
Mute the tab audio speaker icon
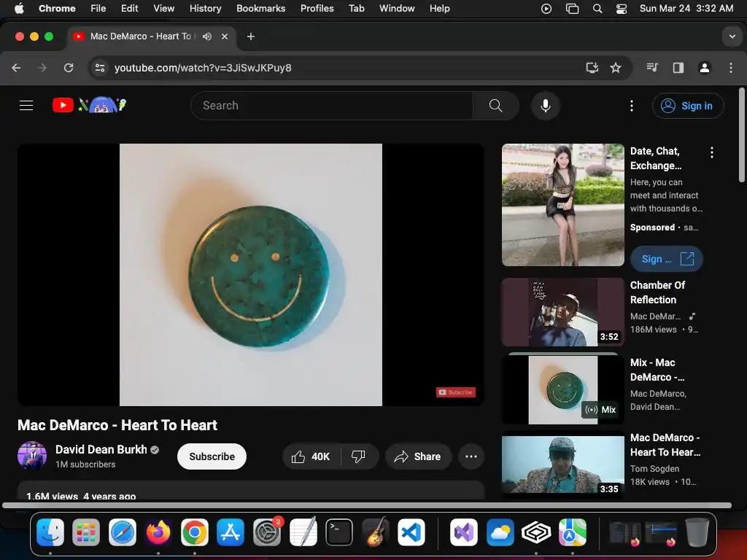tap(206, 36)
